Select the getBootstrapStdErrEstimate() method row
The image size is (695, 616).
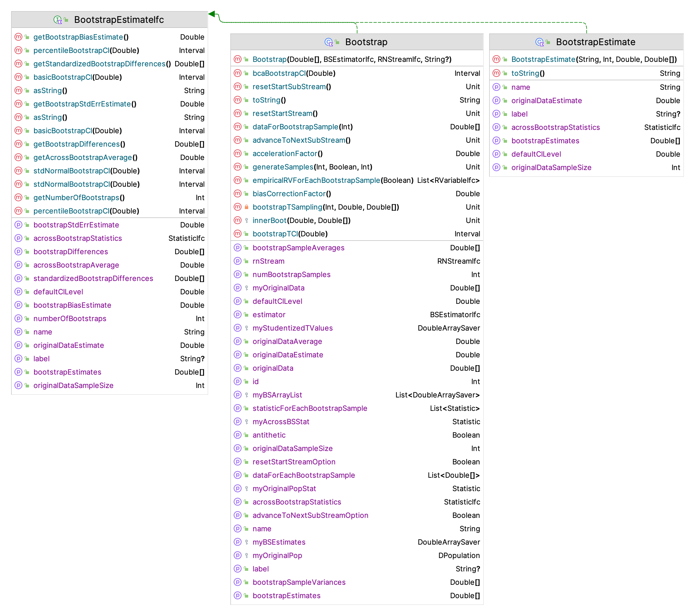110,104
